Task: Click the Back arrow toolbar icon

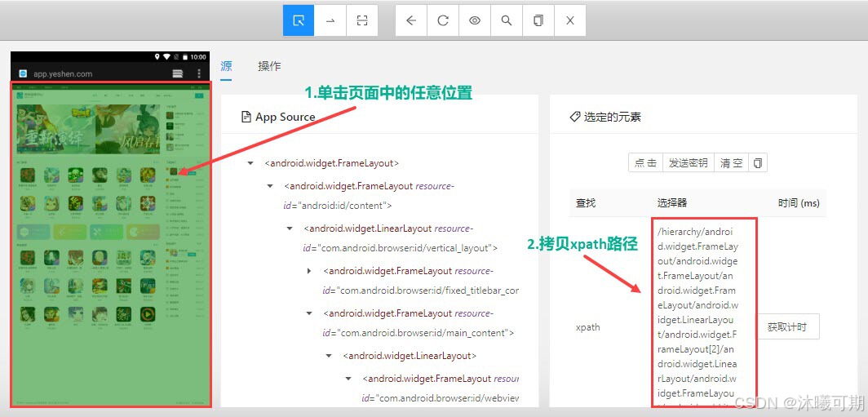Action: tap(411, 20)
